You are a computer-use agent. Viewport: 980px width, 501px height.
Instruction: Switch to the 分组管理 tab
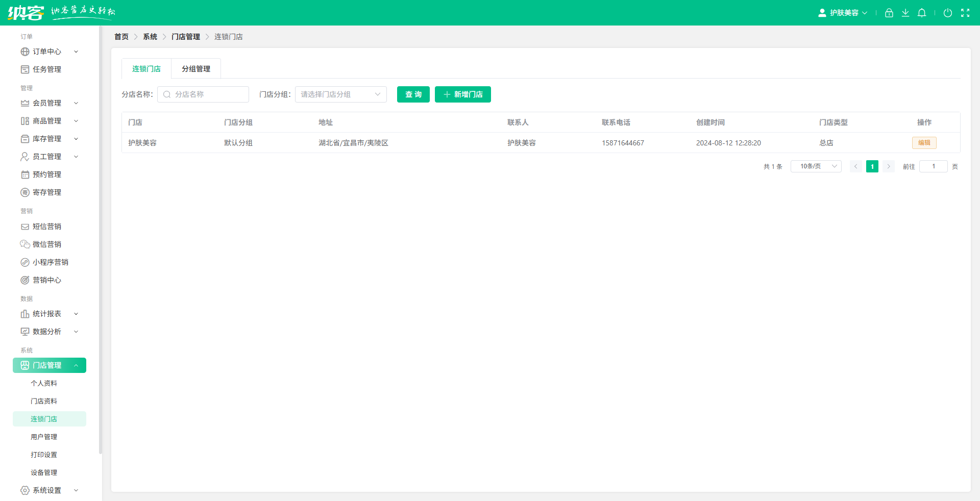click(195, 68)
